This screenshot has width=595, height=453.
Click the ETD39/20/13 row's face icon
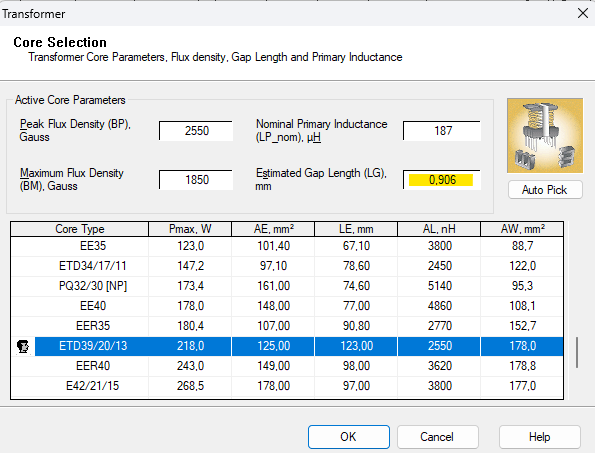coord(23,346)
